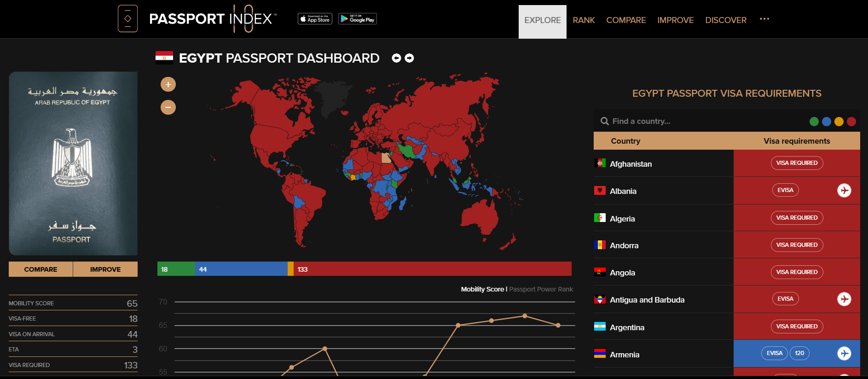Expand the three-dots more menu
This screenshot has width=868, height=379.
[764, 19]
